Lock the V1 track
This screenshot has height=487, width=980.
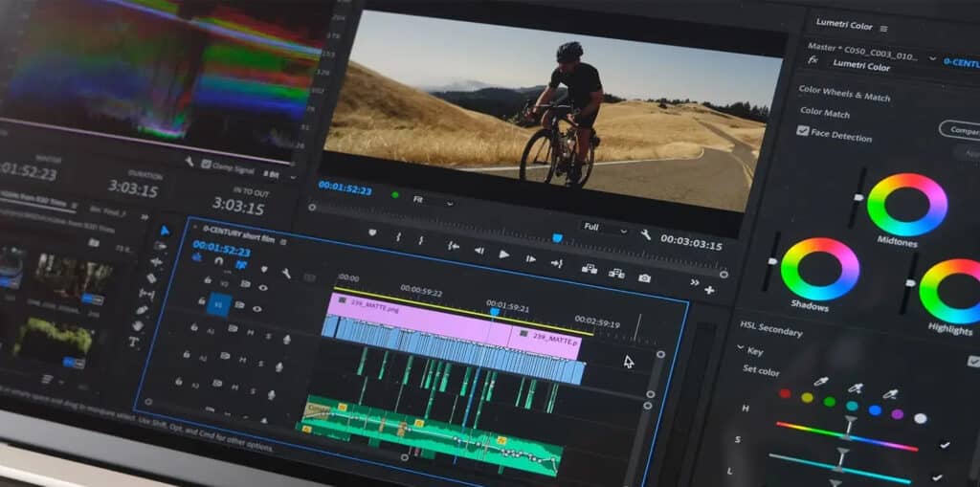tap(201, 300)
